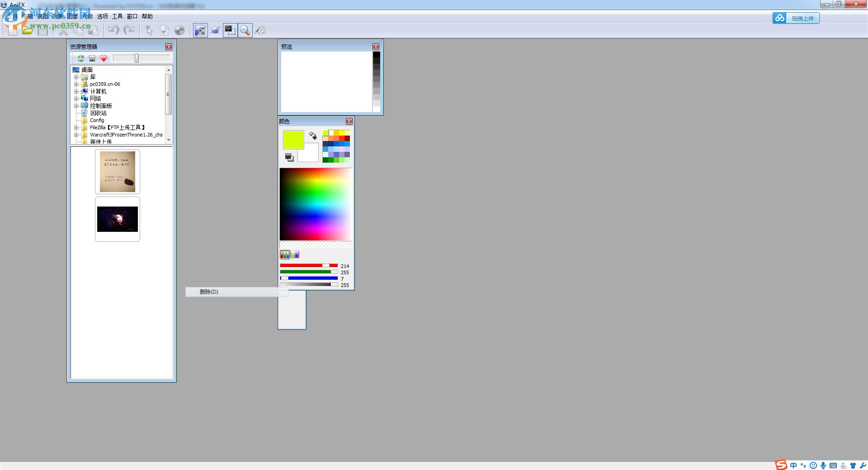The height and width of the screenshot is (470, 868).
Task: Switch to the rainbow HSL sliders mode icon
Action: coord(295,254)
